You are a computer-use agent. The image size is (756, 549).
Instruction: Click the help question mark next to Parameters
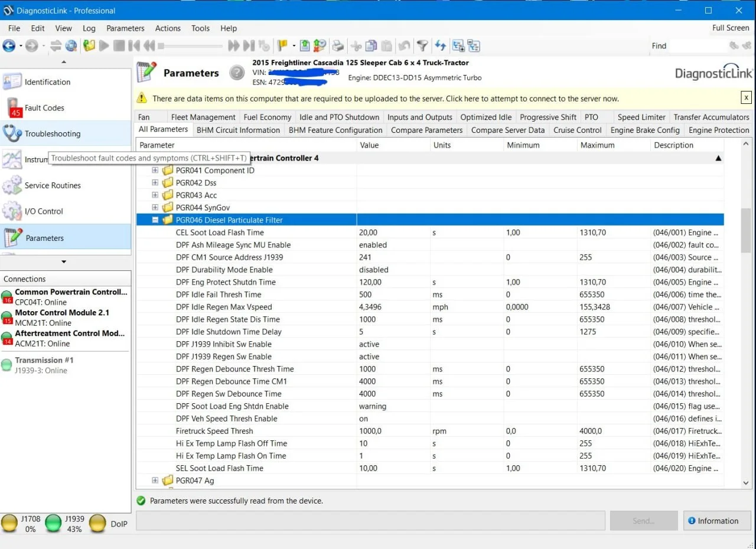click(237, 73)
